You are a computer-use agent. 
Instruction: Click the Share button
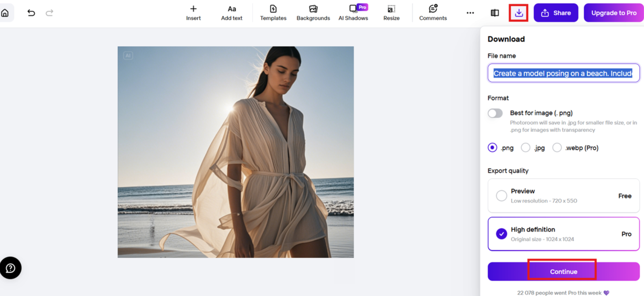pyautogui.click(x=556, y=13)
